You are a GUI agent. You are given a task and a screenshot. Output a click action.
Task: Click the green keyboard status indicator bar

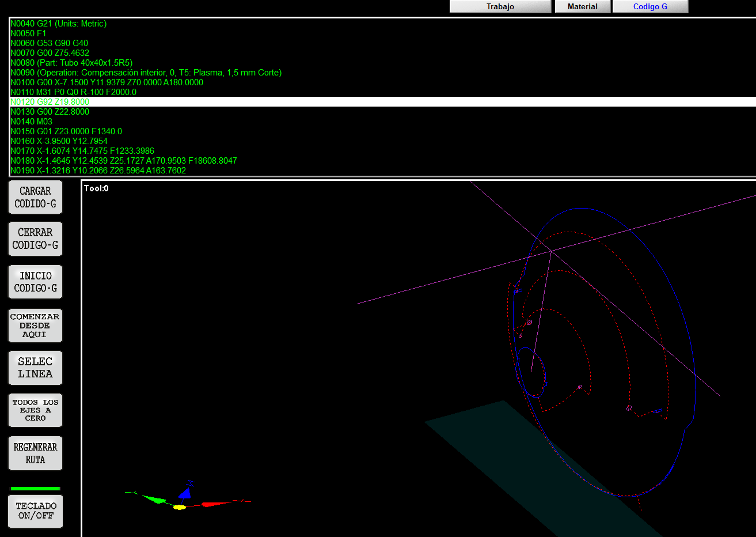(35, 489)
